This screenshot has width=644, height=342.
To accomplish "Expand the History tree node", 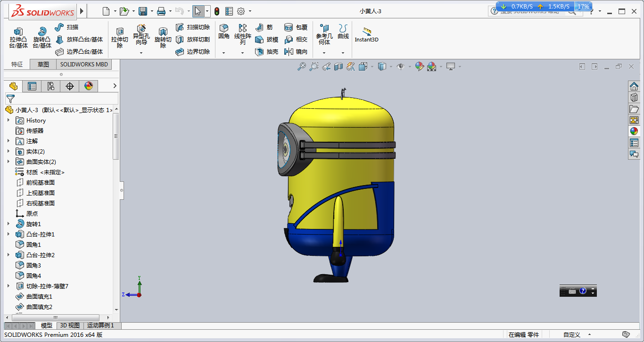I will (8, 121).
